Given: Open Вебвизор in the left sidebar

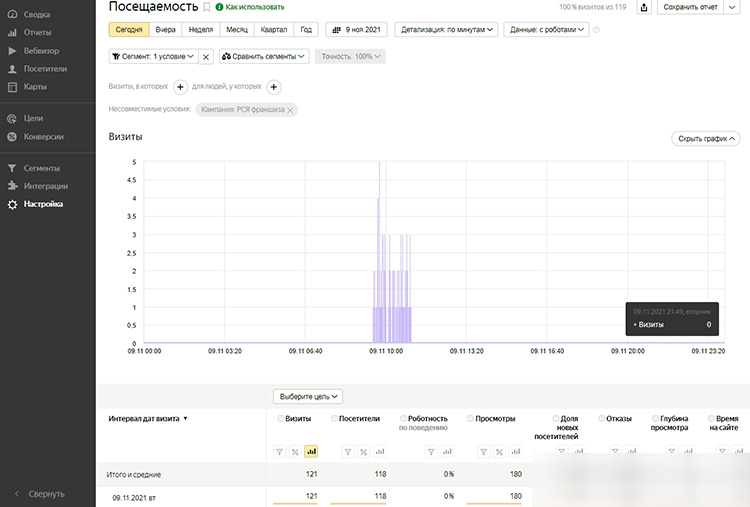Looking at the screenshot, I should pos(40,50).
